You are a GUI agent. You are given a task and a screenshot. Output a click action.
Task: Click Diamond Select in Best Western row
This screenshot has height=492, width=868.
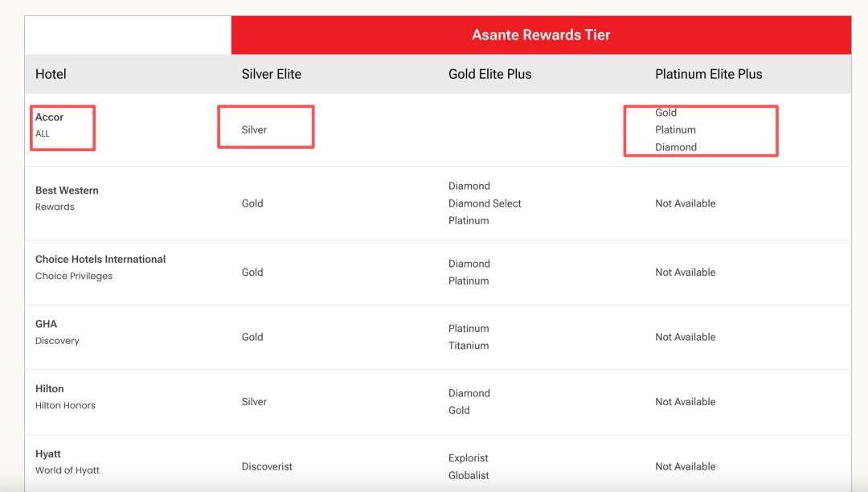pyautogui.click(x=485, y=203)
